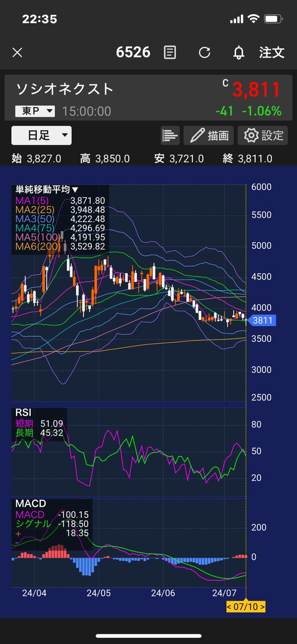
Task: Select the MA6(200) legend entry
Action: pos(60,246)
